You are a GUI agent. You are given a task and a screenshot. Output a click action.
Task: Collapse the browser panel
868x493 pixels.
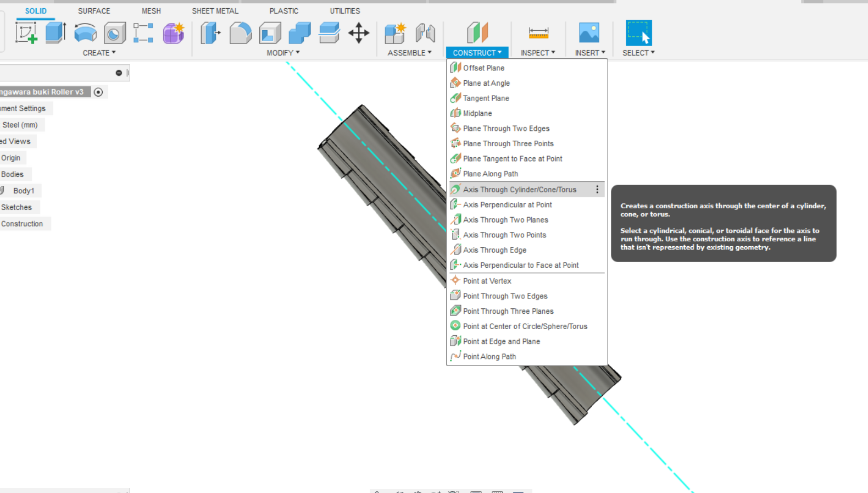tap(119, 73)
